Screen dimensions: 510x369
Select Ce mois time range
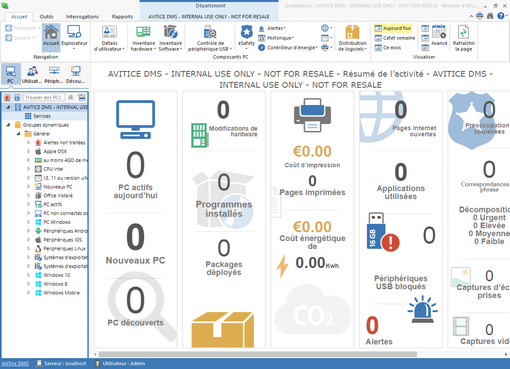pyautogui.click(x=388, y=48)
